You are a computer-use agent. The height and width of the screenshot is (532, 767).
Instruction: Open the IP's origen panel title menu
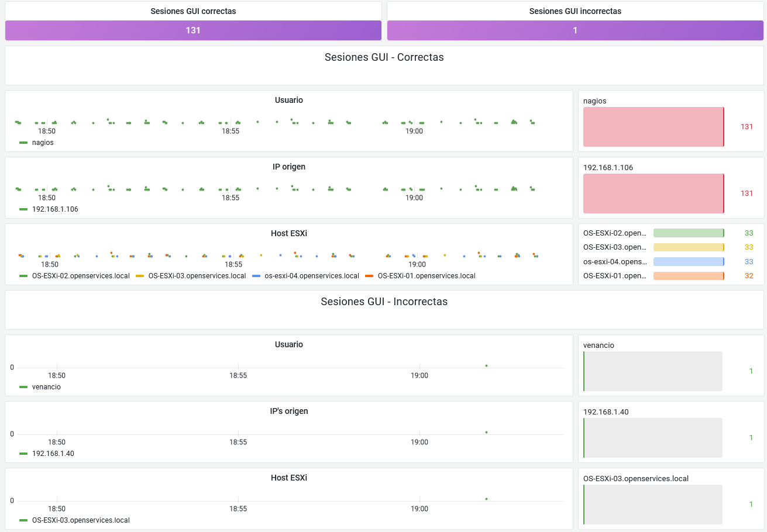pyautogui.click(x=289, y=411)
